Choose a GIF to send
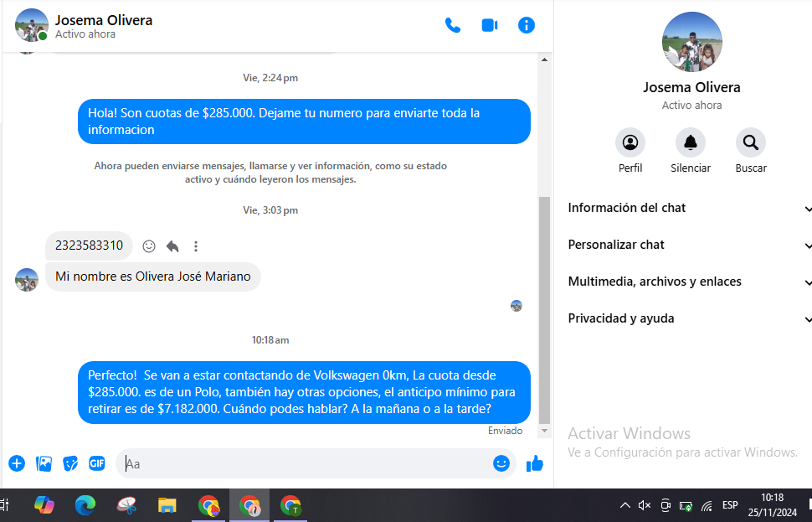This screenshot has height=522, width=812. pyautogui.click(x=97, y=463)
